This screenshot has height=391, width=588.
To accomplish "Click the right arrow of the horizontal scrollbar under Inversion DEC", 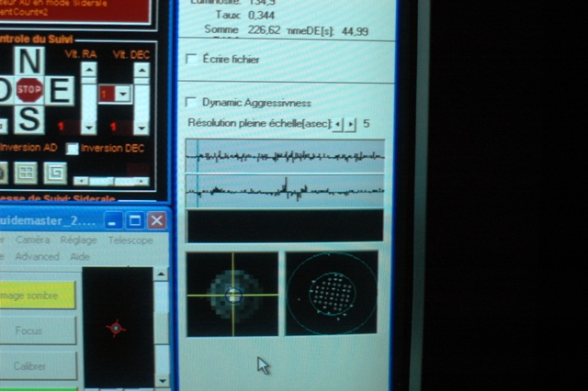I will click(x=141, y=181).
